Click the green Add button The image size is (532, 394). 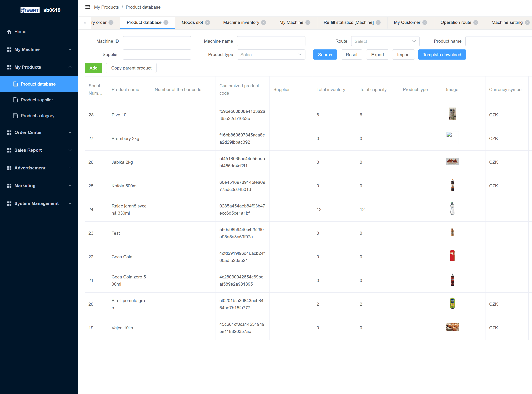coord(93,68)
